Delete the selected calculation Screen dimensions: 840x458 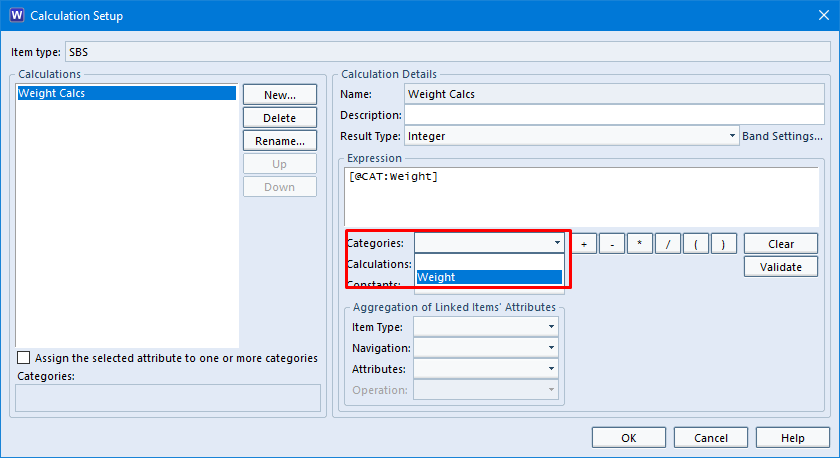tap(280, 118)
